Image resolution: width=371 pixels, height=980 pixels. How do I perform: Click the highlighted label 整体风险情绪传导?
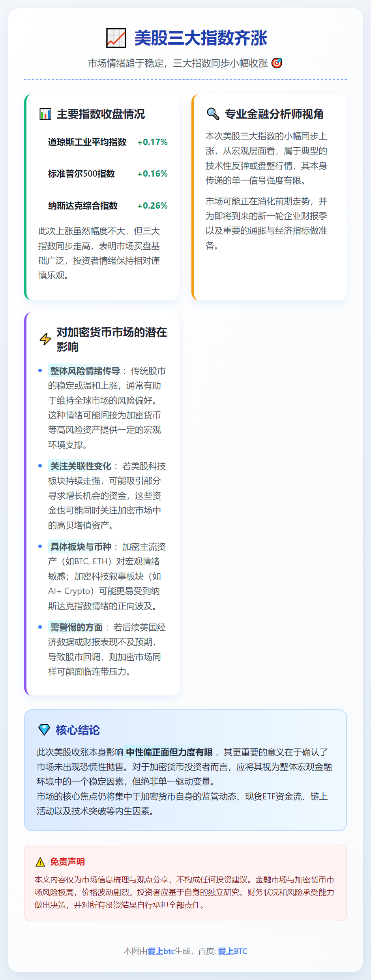point(85,371)
